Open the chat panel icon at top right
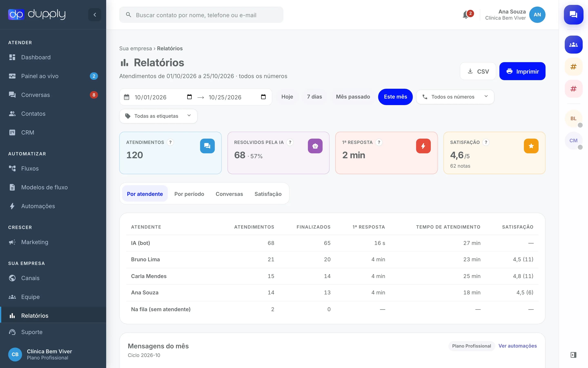Image resolution: width=588 pixels, height=368 pixels. [x=574, y=15]
